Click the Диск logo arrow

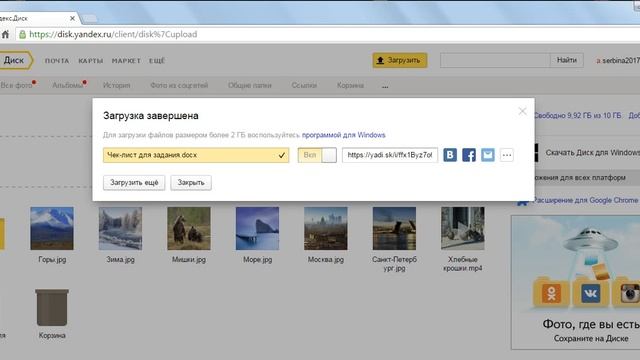(x=16, y=60)
